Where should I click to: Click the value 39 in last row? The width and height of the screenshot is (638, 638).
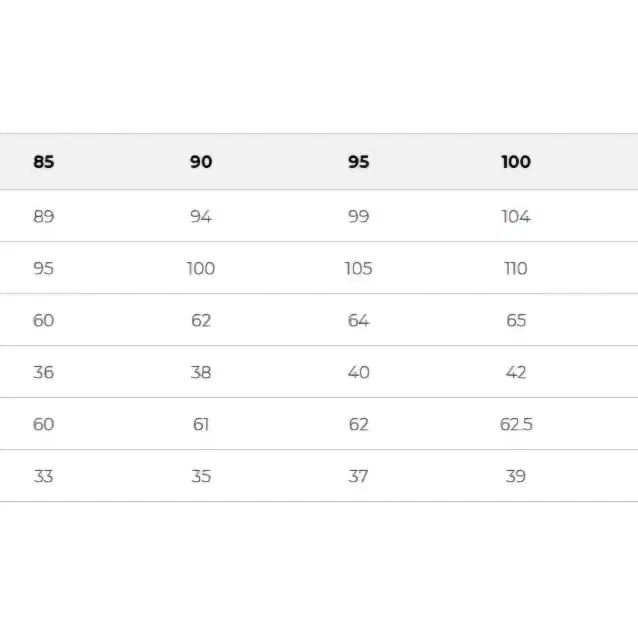(516, 476)
